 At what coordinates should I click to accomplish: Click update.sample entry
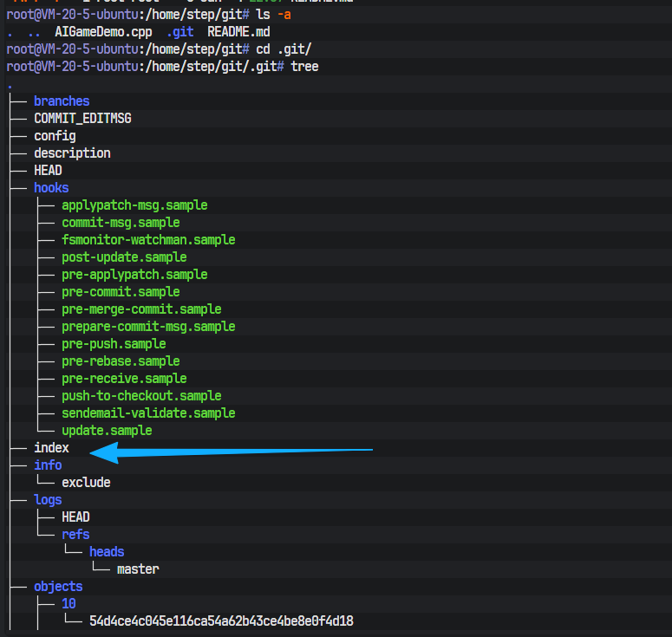(x=108, y=431)
